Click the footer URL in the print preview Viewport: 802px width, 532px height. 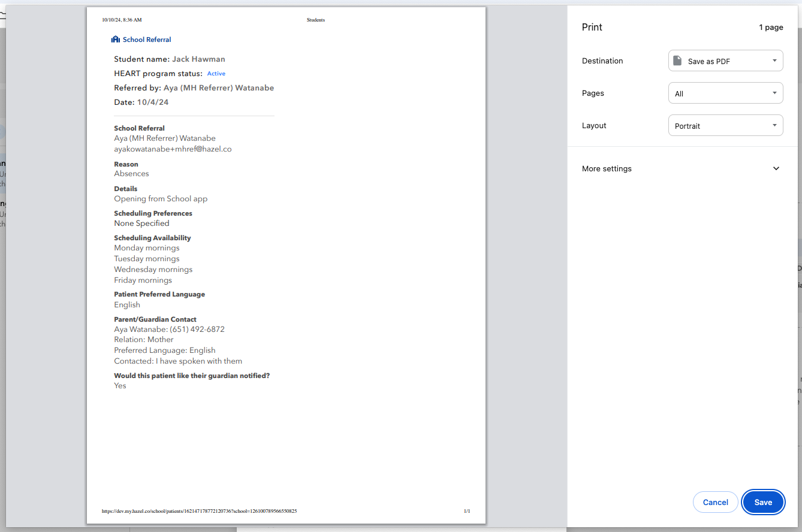click(199, 511)
